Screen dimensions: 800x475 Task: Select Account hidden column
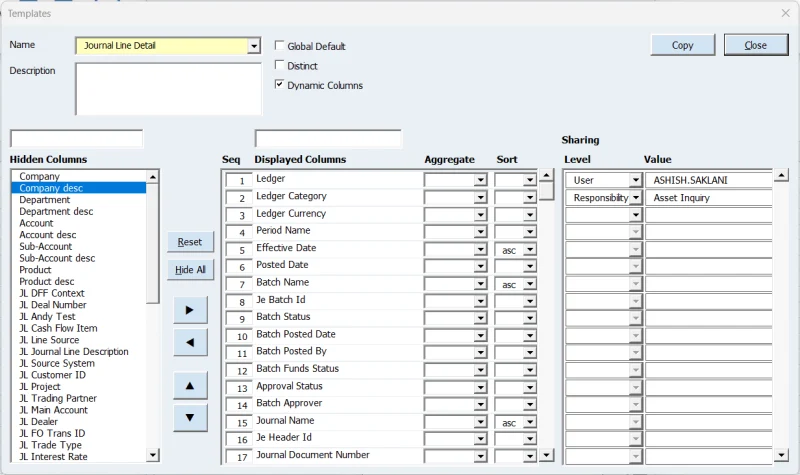click(79, 223)
